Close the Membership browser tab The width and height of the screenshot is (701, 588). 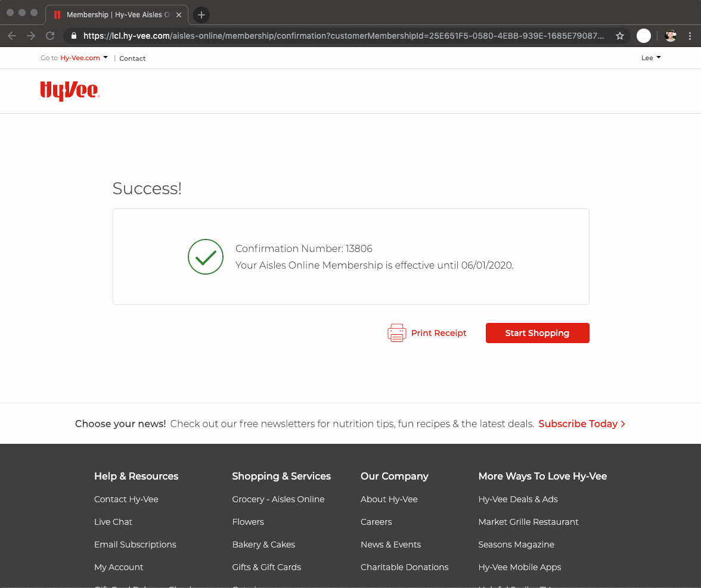pyautogui.click(x=179, y=15)
